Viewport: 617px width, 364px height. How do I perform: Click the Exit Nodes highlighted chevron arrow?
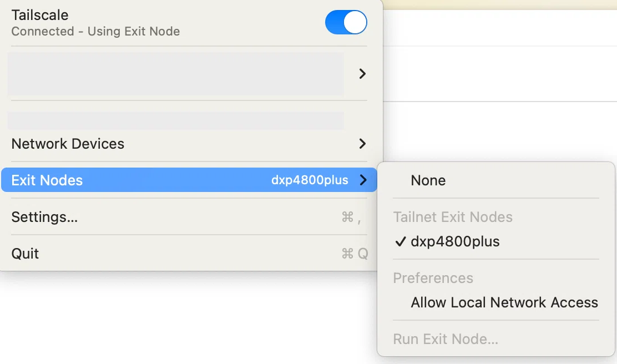point(363,180)
